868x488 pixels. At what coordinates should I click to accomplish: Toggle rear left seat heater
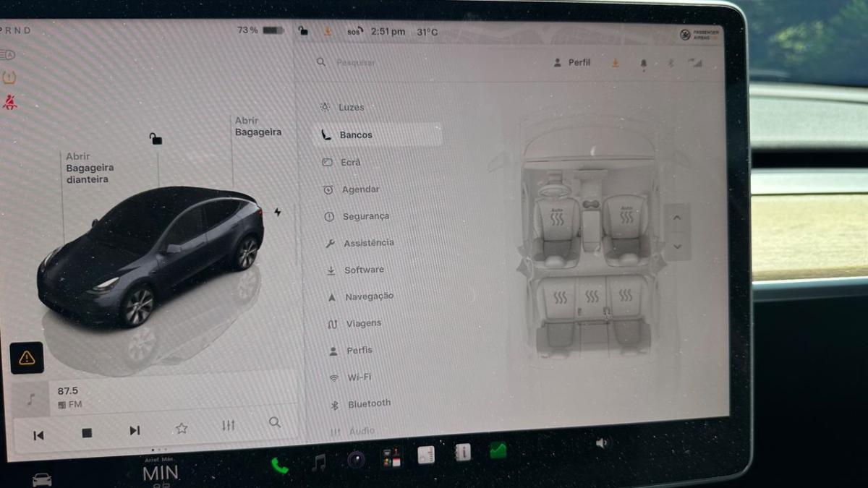coord(560,297)
